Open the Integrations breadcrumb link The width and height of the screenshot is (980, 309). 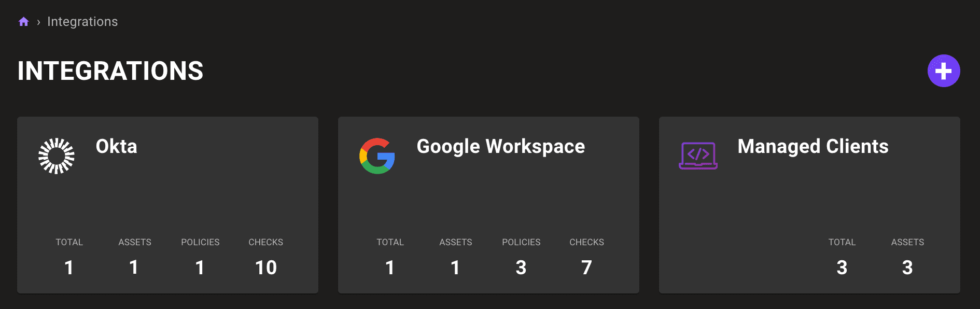click(82, 21)
